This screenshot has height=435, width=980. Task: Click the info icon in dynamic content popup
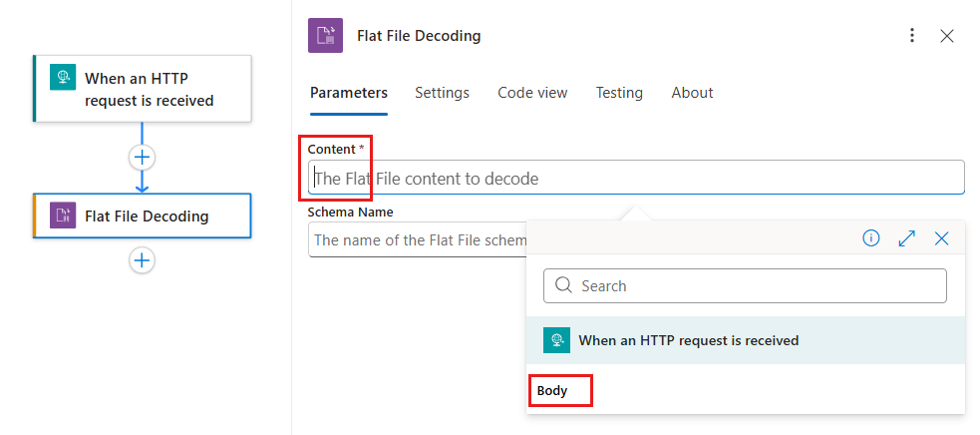click(x=871, y=238)
